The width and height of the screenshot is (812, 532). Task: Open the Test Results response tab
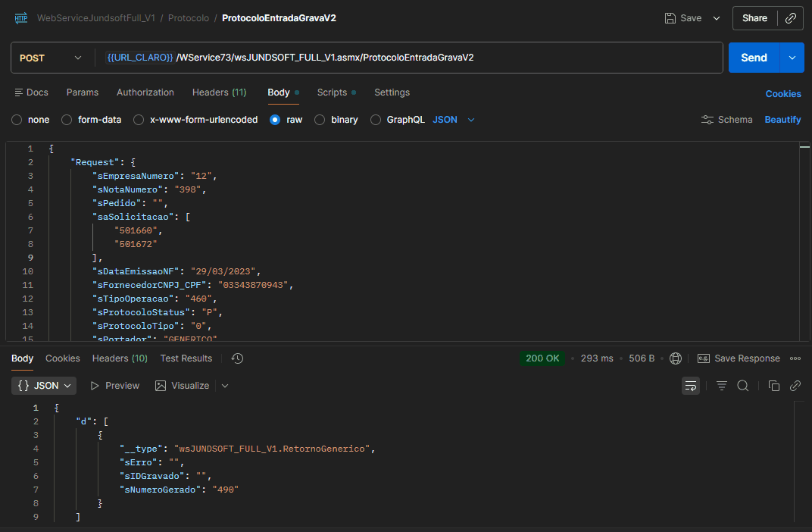pyautogui.click(x=186, y=358)
